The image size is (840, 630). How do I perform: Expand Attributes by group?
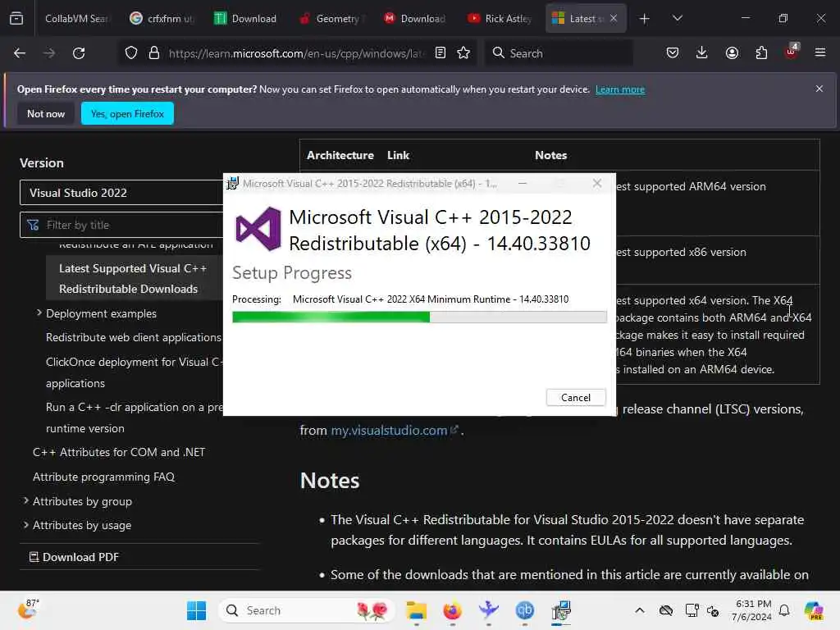[x=25, y=501]
